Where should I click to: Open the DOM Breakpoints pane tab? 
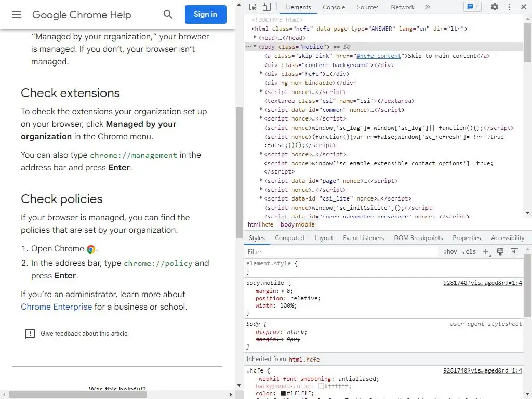[418, 238]
